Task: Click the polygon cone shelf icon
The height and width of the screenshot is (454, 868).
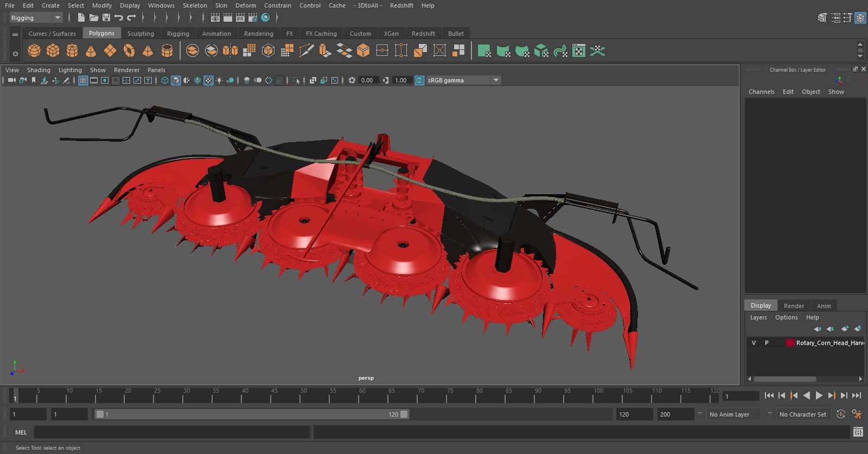Action: click(x=91, y=51)
